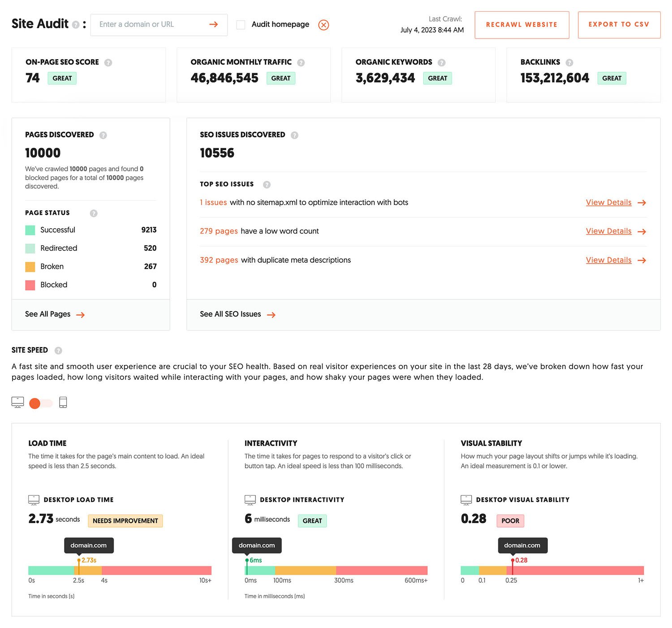Click Export to CSV
This screenshot has height=628, width=672.
click(x=619, y=25)
